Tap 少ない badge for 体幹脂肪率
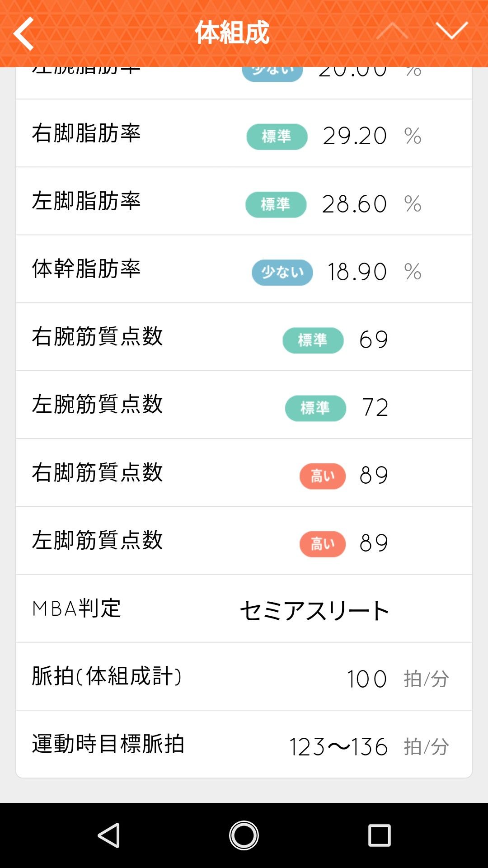Viewport: 488px width, 868px height. point(282,272)
